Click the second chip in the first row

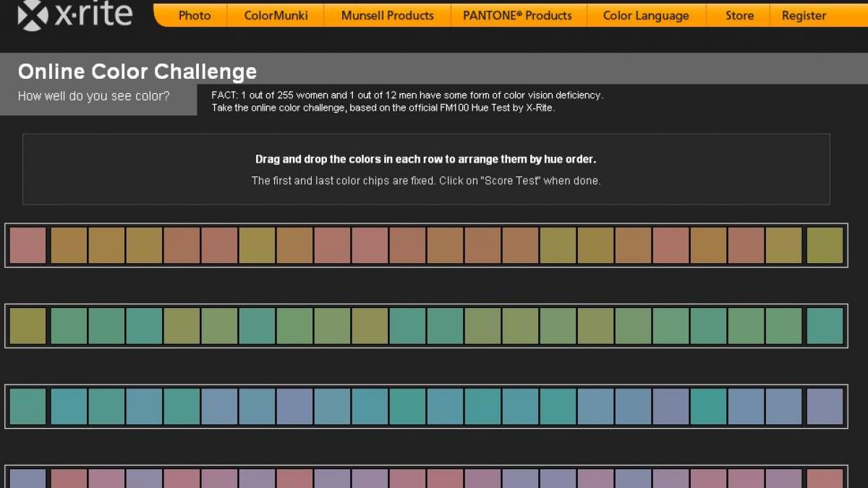[x=69, y=246]
